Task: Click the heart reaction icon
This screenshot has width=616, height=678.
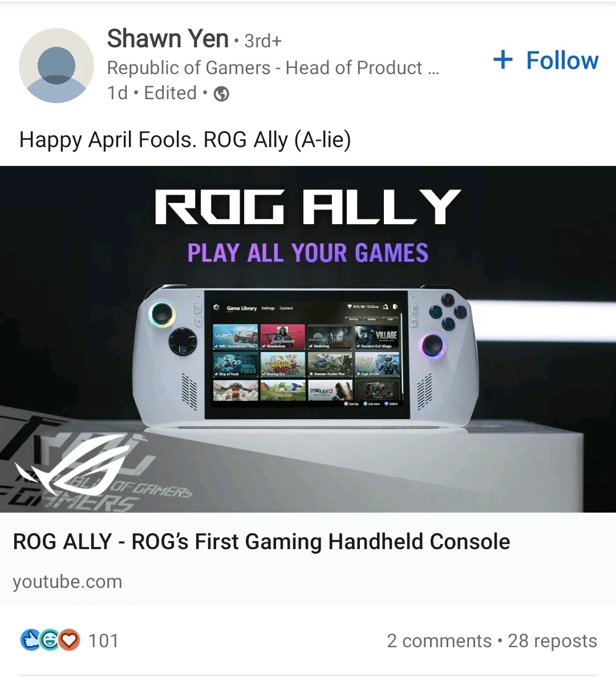Action: (69, 640)
